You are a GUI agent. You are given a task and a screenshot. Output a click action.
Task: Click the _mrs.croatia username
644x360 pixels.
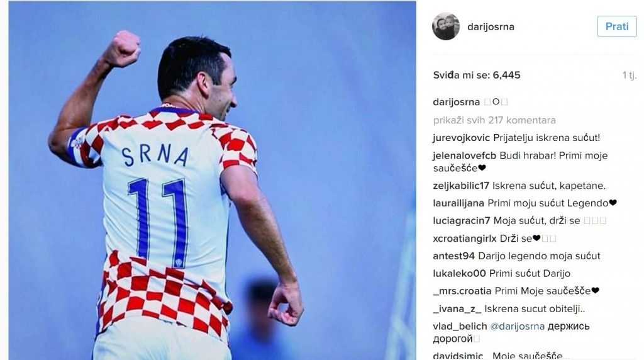(x=462, y=291)
